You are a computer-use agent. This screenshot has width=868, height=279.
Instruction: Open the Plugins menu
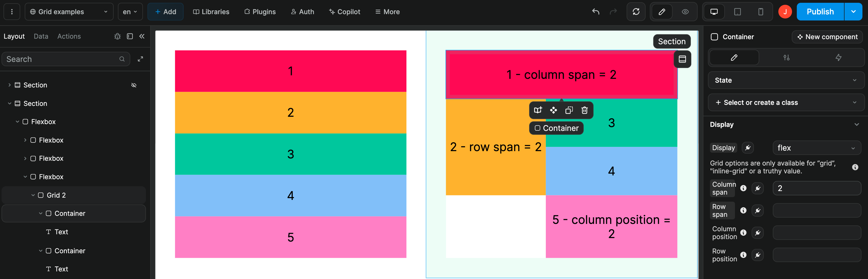(x=260, y=12)
